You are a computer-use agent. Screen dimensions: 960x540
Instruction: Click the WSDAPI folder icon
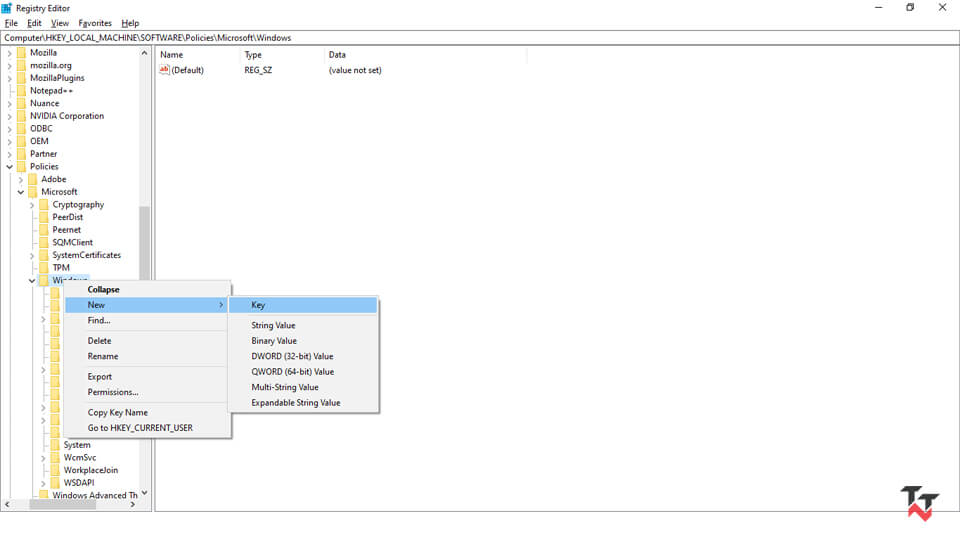pyautogui.click(x=55, y=482)
